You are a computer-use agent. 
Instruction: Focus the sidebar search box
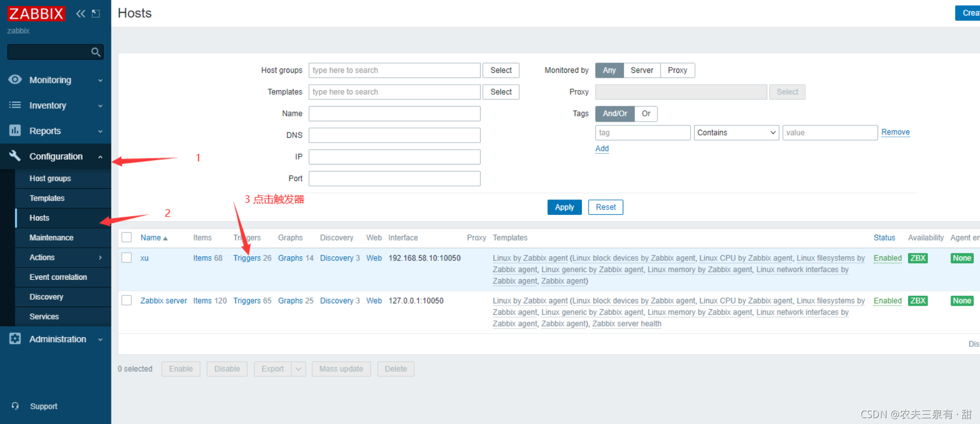pyautogui.click(x=48, y=52)
